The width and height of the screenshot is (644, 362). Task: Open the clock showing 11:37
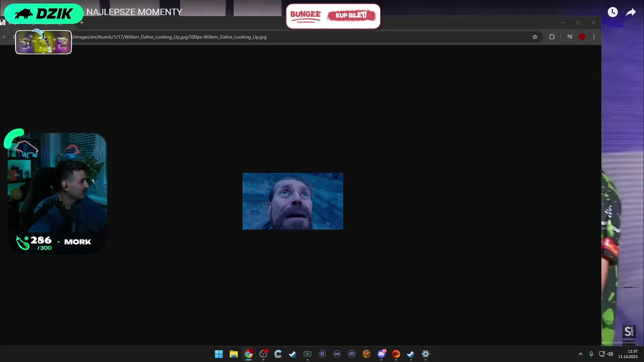(x=628, y=354)
